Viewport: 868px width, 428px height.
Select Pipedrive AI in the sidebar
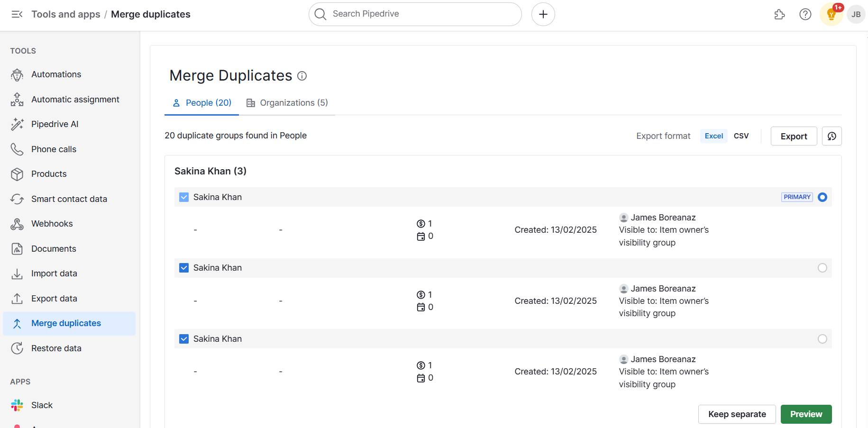55,124
